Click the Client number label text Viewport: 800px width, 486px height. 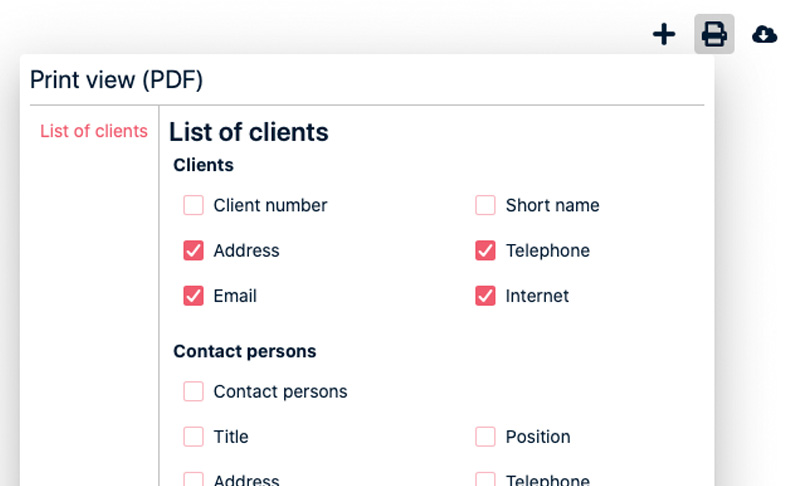270,205
